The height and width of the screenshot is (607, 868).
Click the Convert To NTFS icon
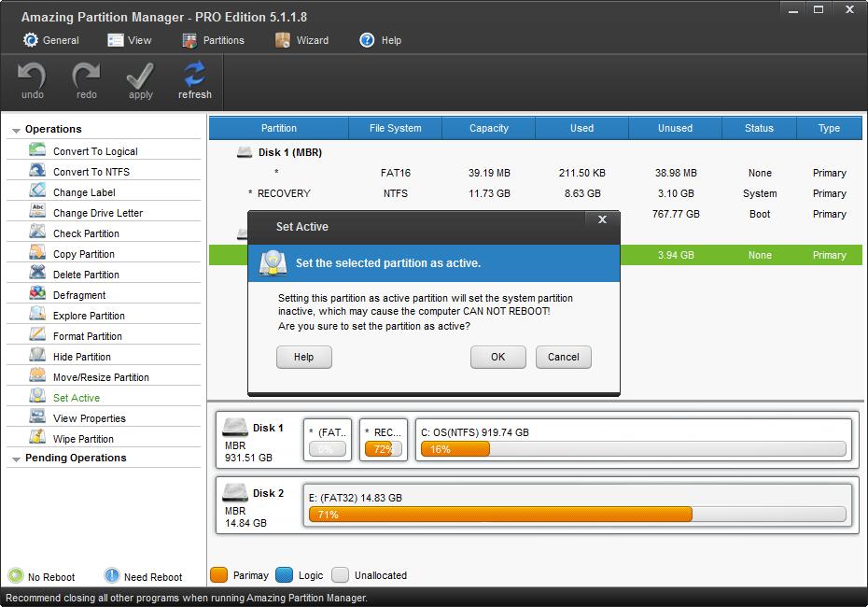click(37, 170)
